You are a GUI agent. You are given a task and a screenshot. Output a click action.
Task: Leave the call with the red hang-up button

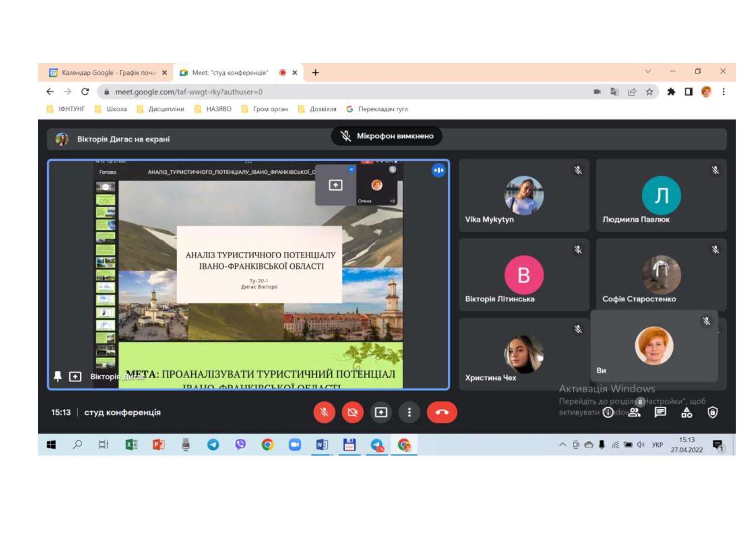click(442, 412)
